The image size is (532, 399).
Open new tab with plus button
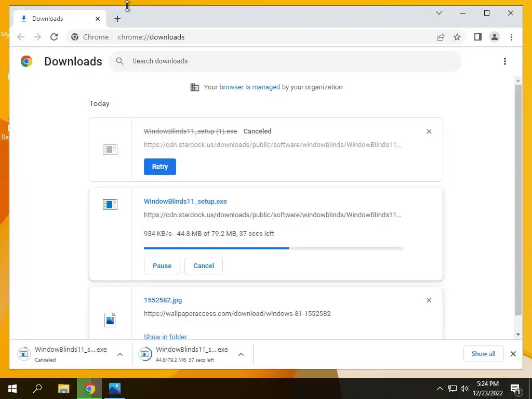coord(117,19)
